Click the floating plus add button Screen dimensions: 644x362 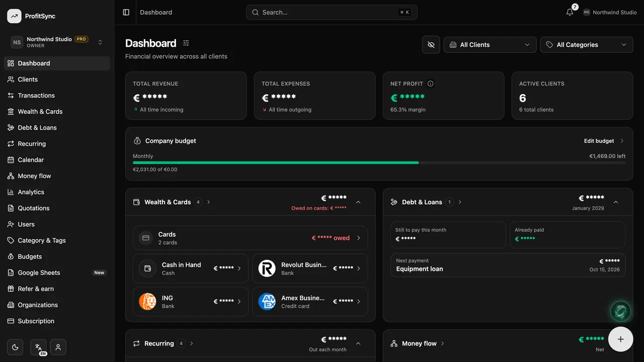point(621,339)
